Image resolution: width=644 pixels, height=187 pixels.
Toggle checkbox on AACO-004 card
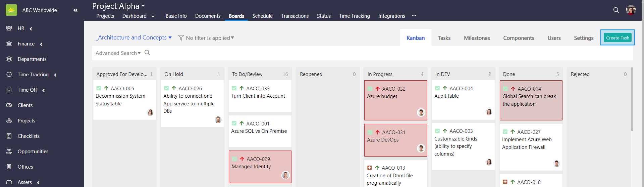[437, 88]
